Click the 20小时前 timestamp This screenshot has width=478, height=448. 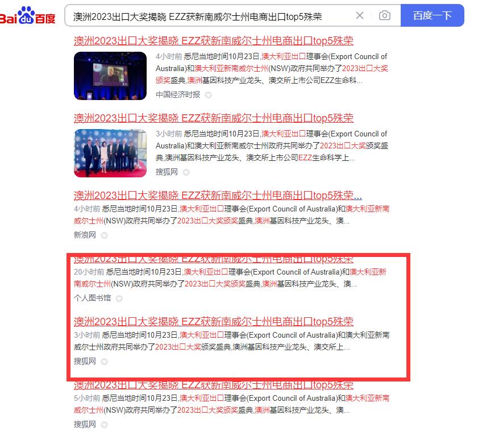click(x=89, y=272)
